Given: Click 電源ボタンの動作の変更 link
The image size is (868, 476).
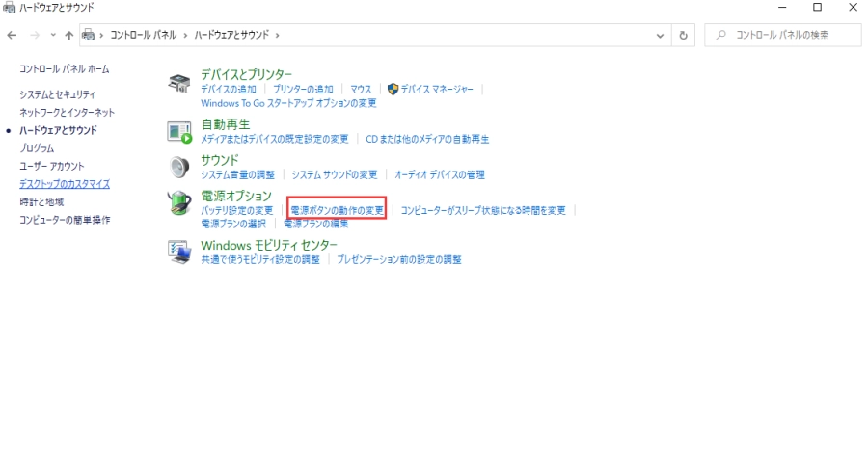Looking at the screenshot, I should click(x=337, y=211).
